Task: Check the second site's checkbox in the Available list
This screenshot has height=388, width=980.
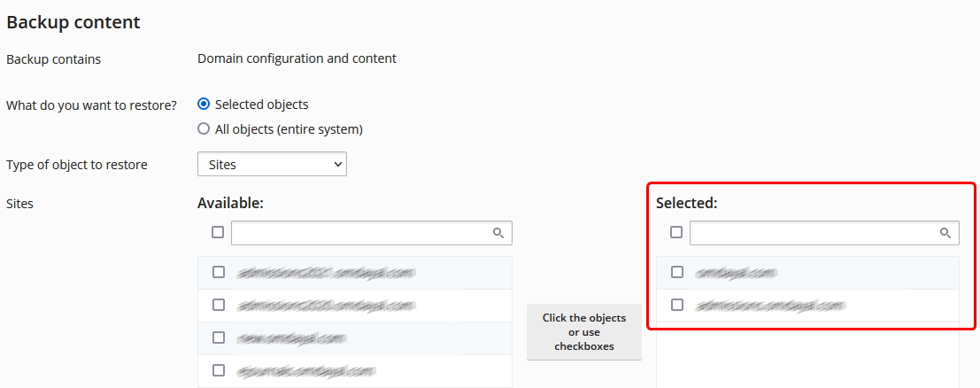Action: point(219,305)
